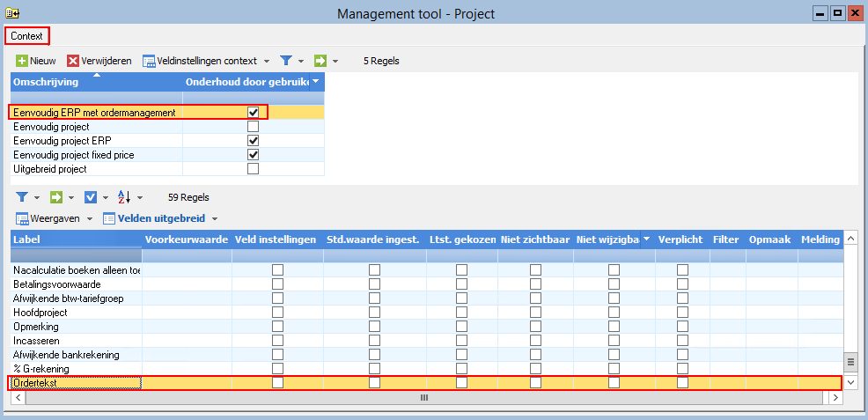
Task: Click the vertical scrollbar thumb in field grid
Action: (851, 362)
